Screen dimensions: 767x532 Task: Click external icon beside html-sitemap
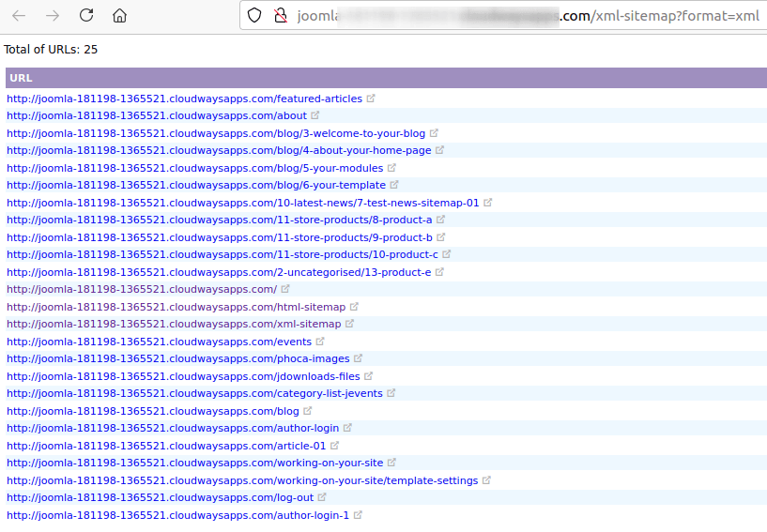click(x=354, y=307)
